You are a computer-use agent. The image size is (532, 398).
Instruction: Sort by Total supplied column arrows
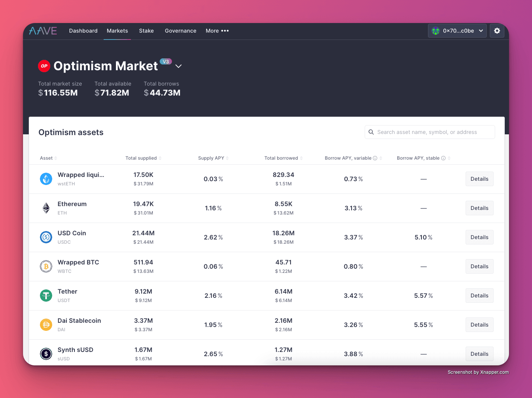pyautogui.click(x=160, y=158)
